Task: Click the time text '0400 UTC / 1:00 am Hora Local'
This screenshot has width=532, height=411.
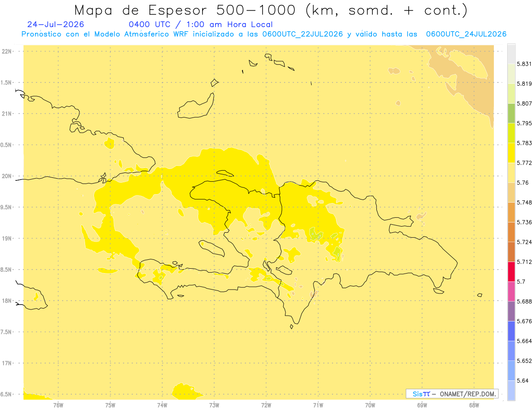Action: tap(200, 24)
